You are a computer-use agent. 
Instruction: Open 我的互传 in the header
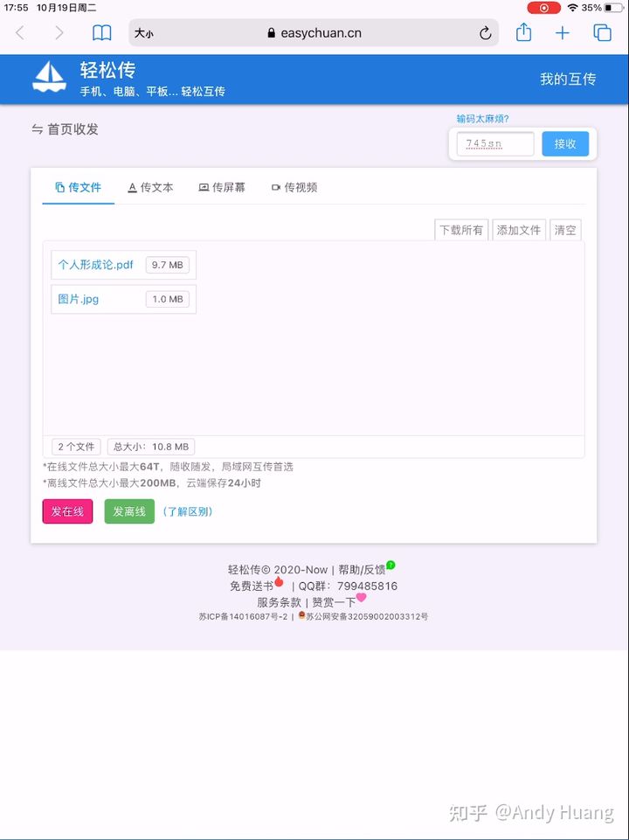[568, 80]
